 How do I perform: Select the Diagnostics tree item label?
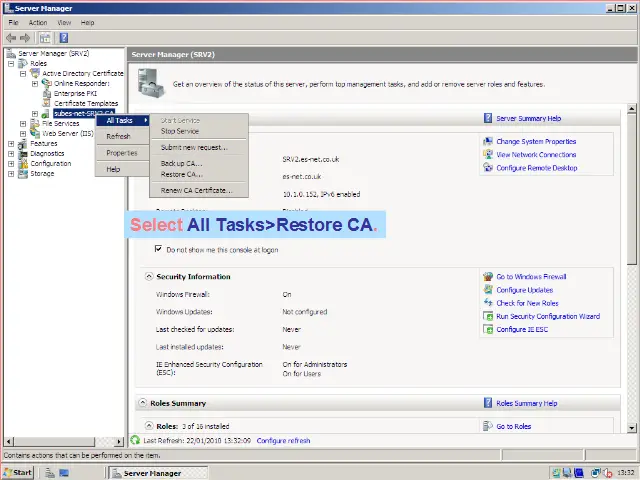point(47,153)
